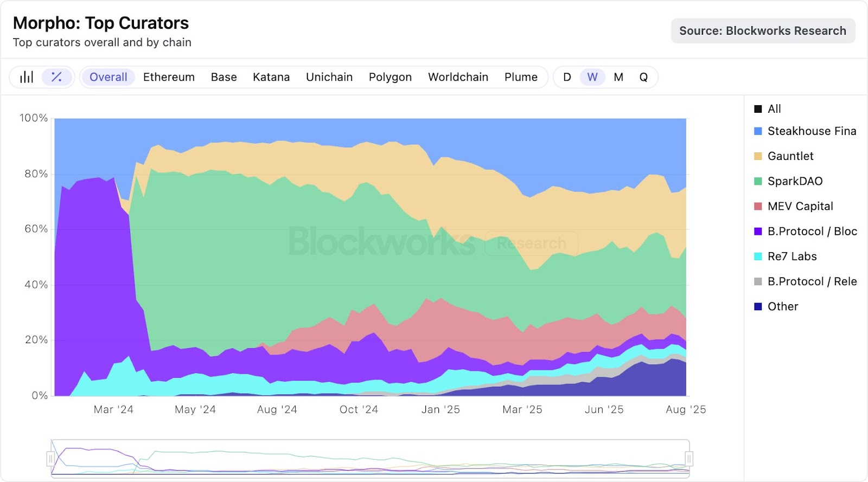868x482 pixels.
Task: Choose monthly interval M
Action: click(618, 77)
